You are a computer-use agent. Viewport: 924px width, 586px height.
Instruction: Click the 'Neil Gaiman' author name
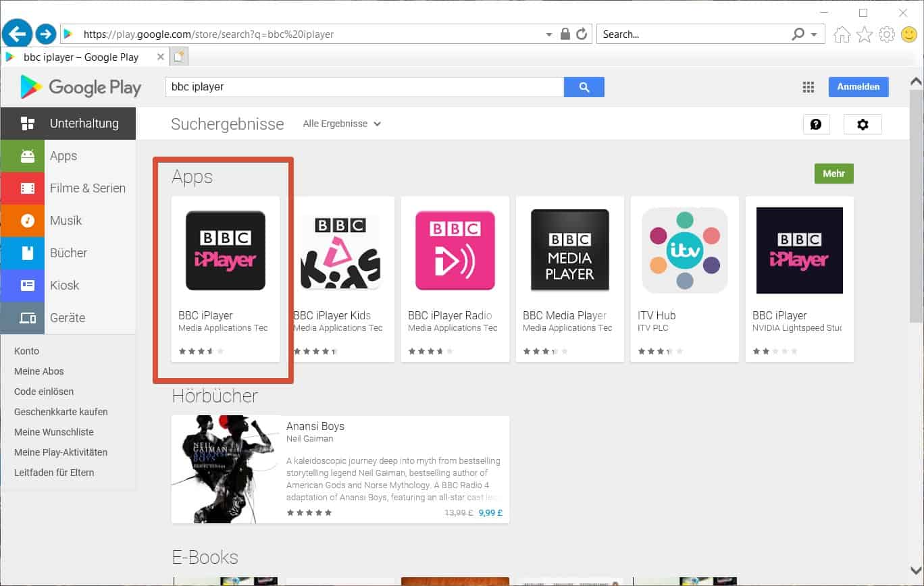(310, 439)
